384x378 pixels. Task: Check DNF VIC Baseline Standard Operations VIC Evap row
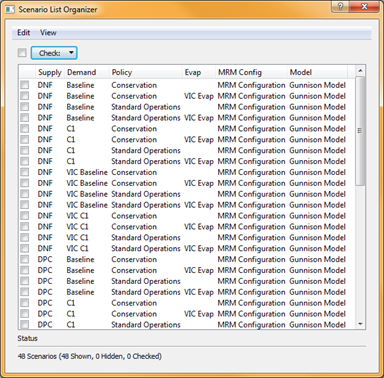tap(25, 205)
